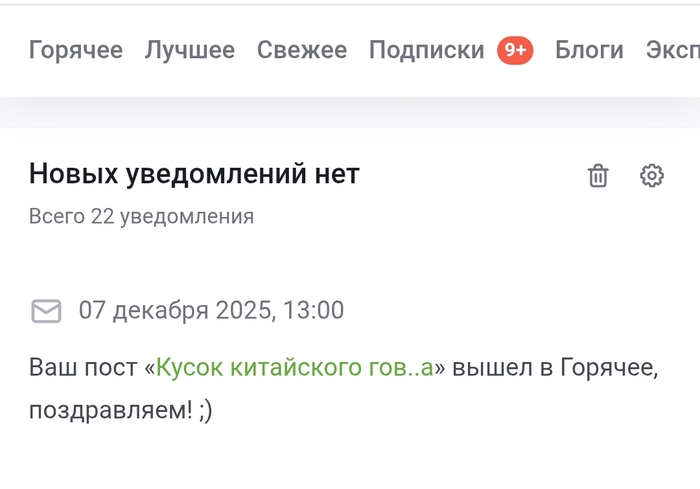Viewport: 700px width, 489px height.
Task: Click вышел в Горячее text in notification
Action: pyautogui.click(x=555, y=368)
